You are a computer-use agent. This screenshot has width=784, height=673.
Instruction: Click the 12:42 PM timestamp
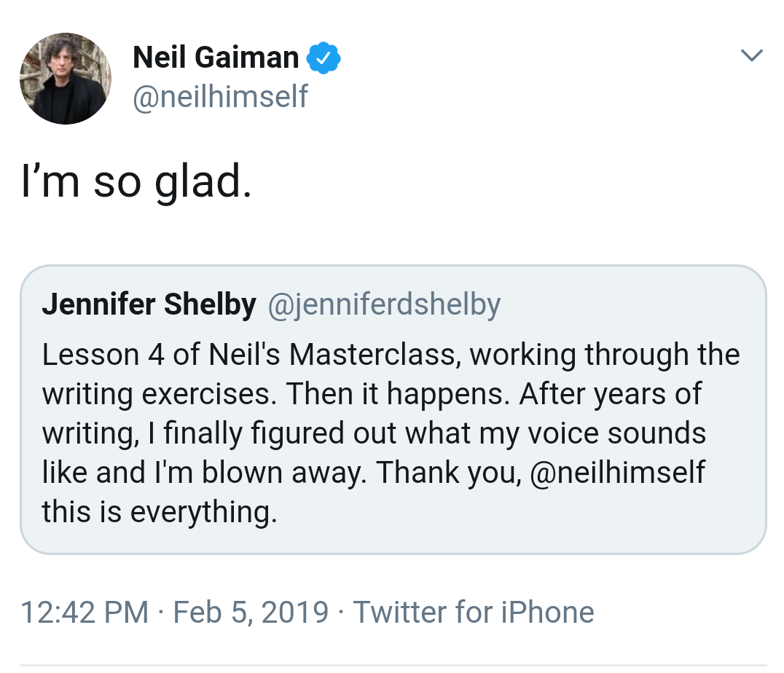pos(85,612)
